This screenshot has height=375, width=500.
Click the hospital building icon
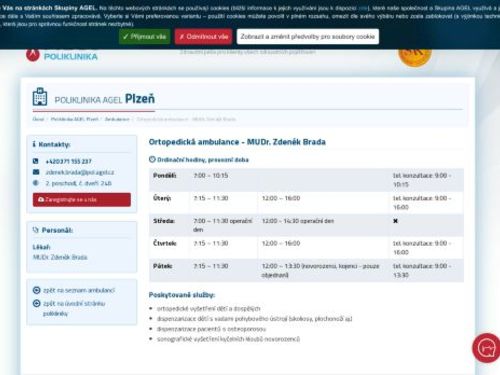click(x=40, y=96)
